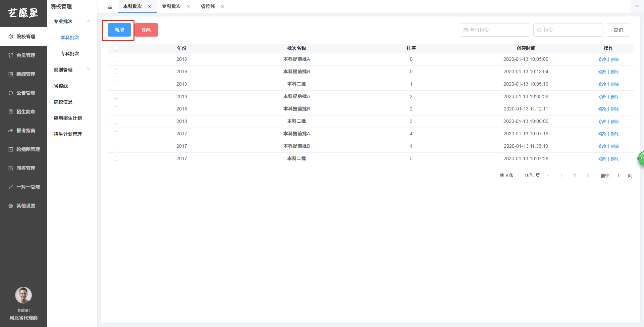The image size is (644, 327).
Task: Click the 艺愿星 logo
Action: tap(23, 13)
